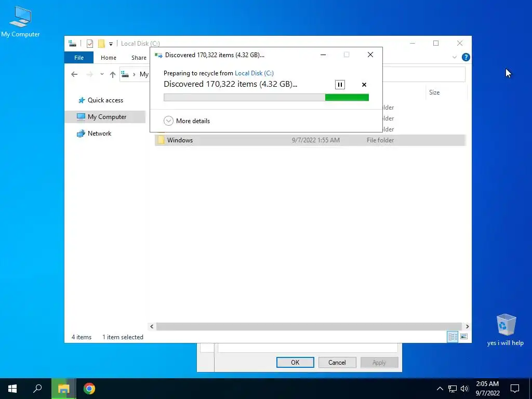Open My Computer desktop icon
This screenshot has width=532, height=399.
[20, 22]
